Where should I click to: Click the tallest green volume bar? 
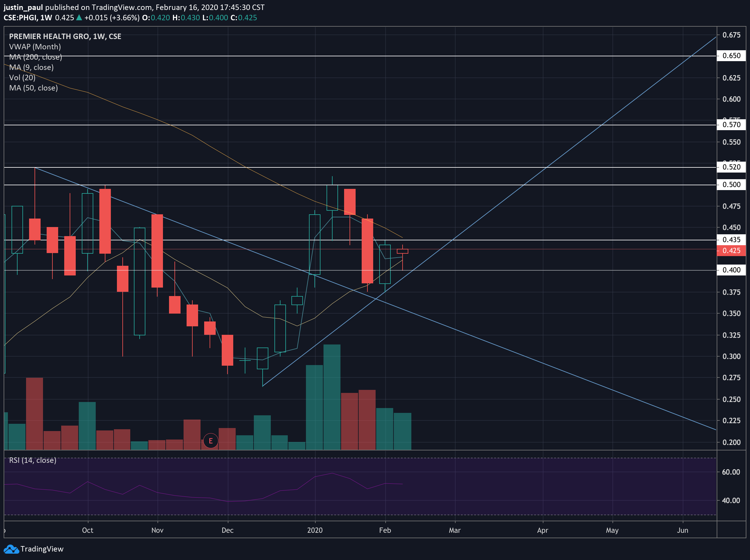pos(332,397)
